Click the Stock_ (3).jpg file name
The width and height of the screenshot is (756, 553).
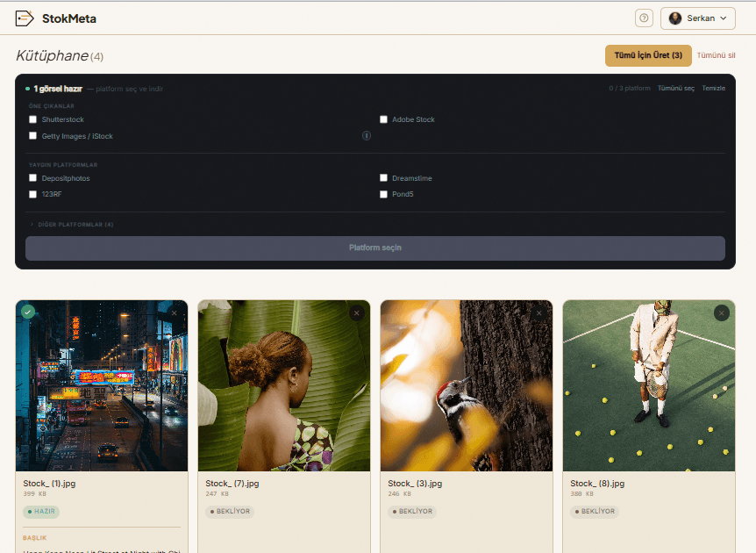[x=415, y=484]
